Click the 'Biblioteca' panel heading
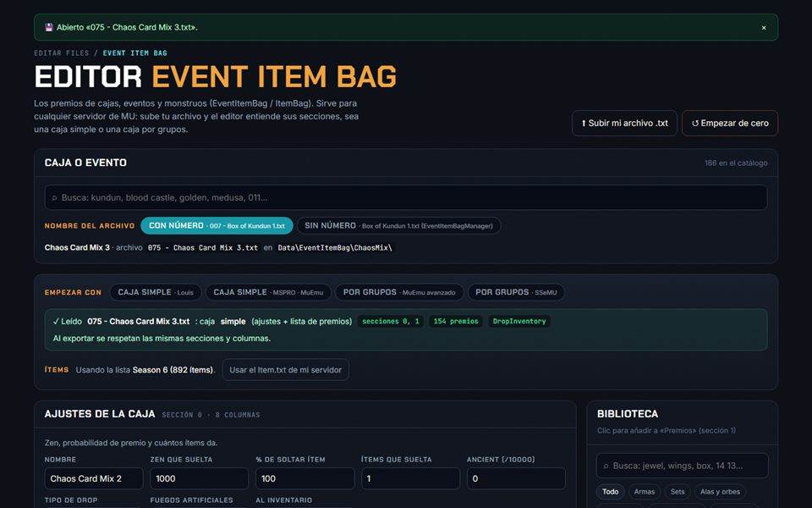This screenshot has height=508, width=812. [628, 414]
